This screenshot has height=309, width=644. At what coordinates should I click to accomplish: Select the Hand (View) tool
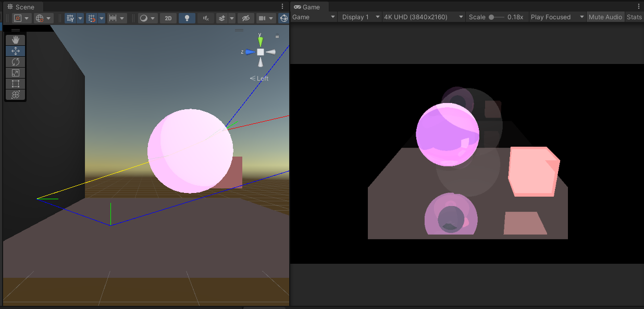pyautogui.click(x=16, y=40)
